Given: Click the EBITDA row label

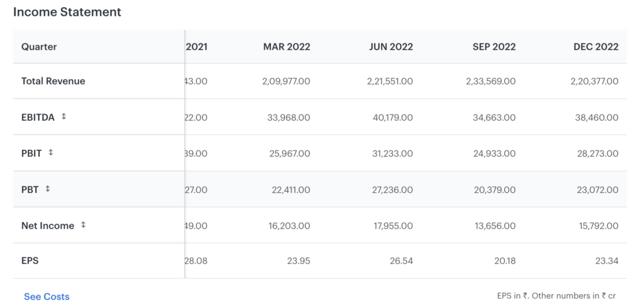Looking at the screenshot, I should (x=38, y=117).
